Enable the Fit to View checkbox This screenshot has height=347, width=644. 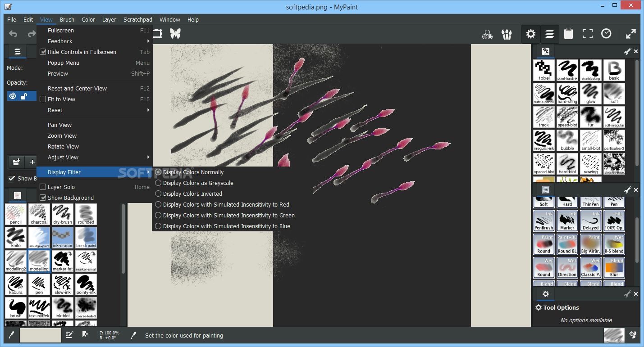tap(43, 99)
